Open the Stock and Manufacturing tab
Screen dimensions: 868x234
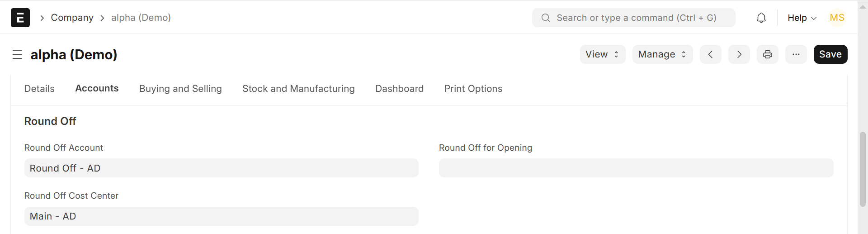point(298,89)
